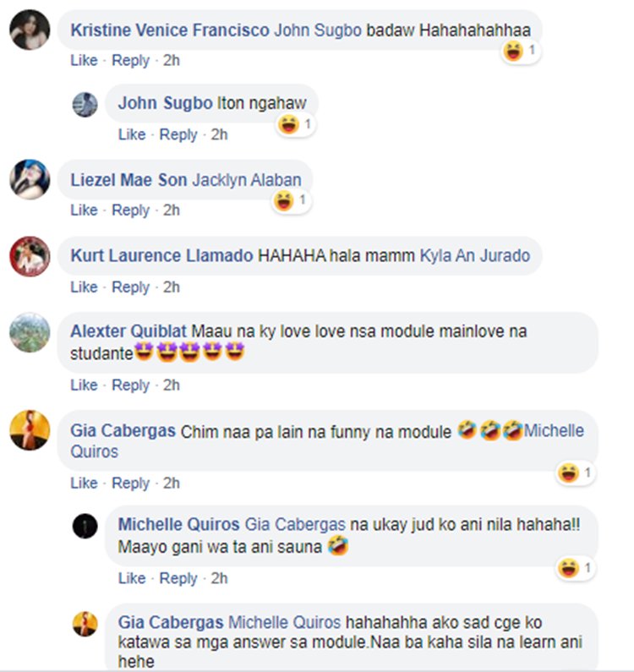This screenshot has width=634, height=672.
Task: View haha reaction on John Sugbo's reply
Action: (295, 125)
